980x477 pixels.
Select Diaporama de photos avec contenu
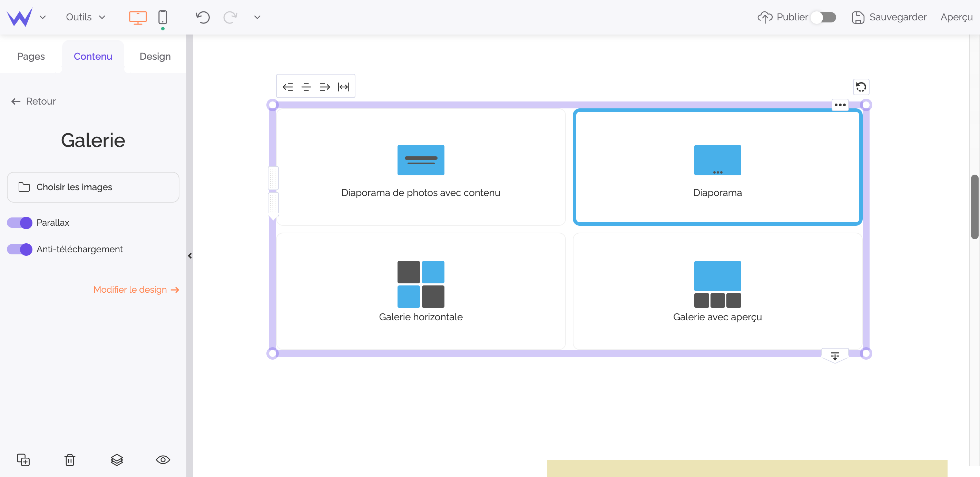(x=421, y=167)
